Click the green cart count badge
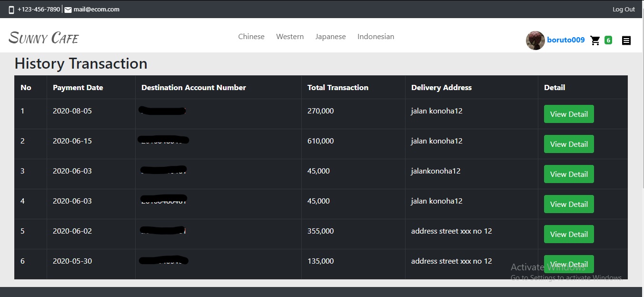The width and height of the screenshot is (644, 297). (608, 40)
